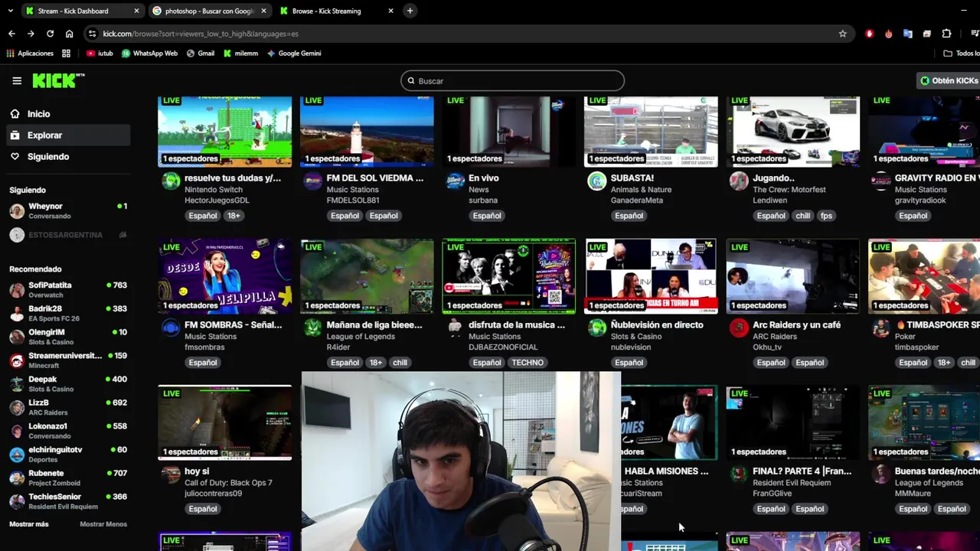
Task: Open the Gmail bookmark
Action: click(x=201, y=54)
